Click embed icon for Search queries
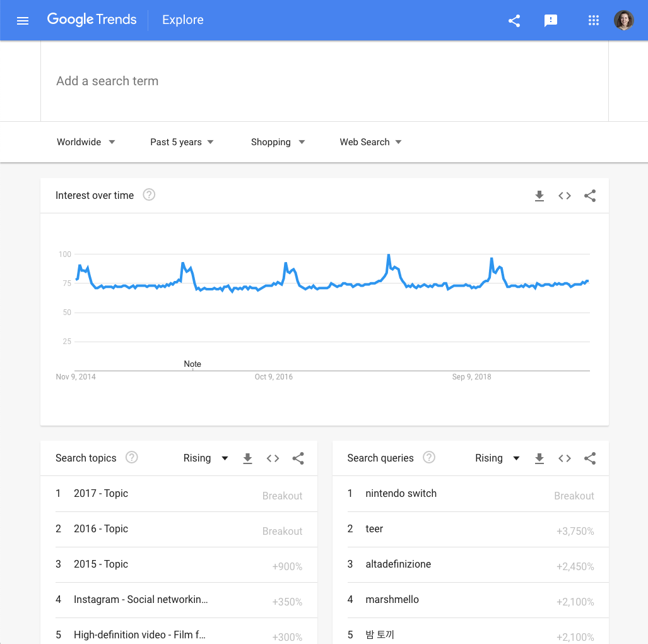This screenshot has width=648, height=644. [565, 458]
